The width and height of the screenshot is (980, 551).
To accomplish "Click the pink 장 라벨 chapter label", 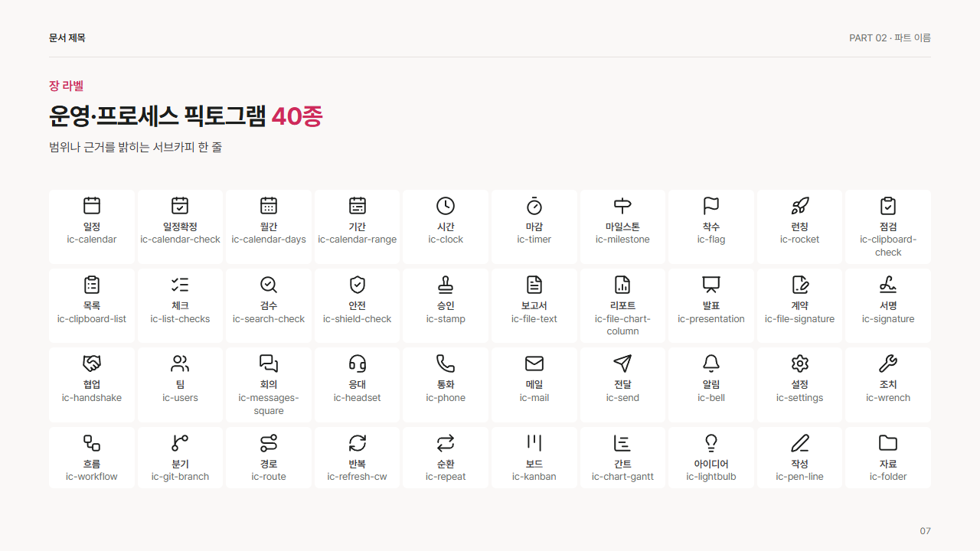I will 66,86.
